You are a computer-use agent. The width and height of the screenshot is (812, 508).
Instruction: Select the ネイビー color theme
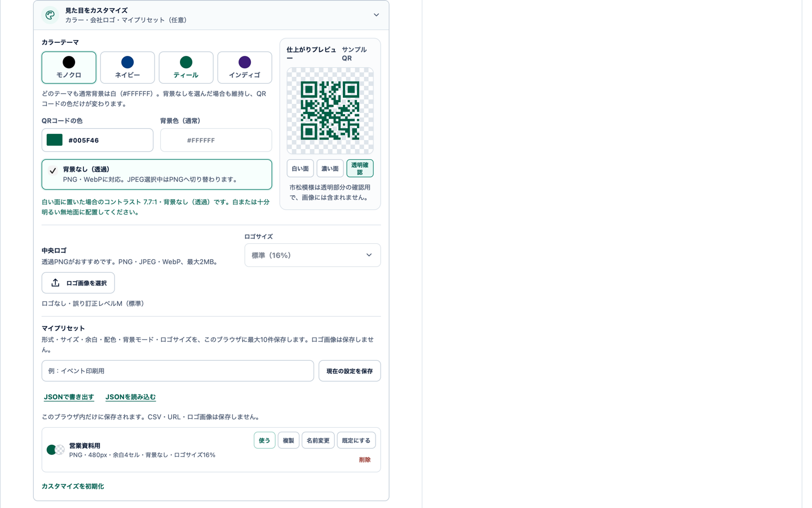click(x=127, y=68)
